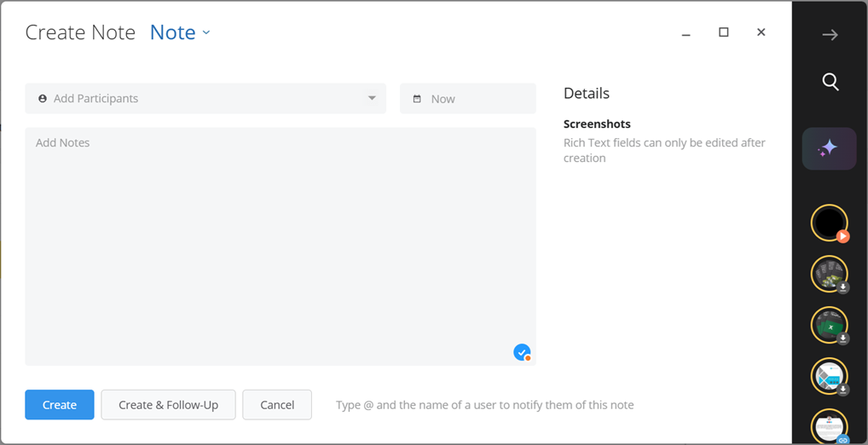868x445 pixels.
Task: Open the blue geometric document thumbnail
Action: click(830, 376)
